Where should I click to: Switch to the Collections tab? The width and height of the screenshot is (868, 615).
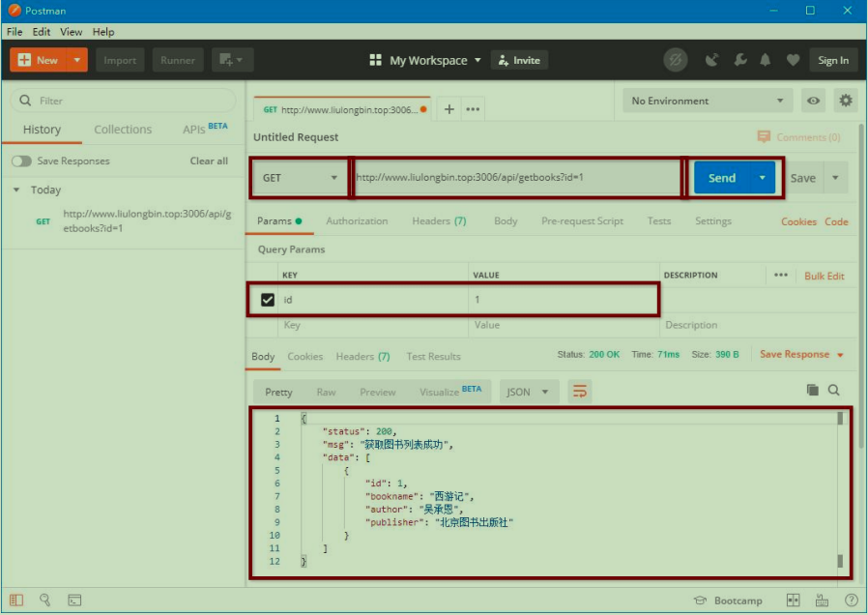point(123,130)
